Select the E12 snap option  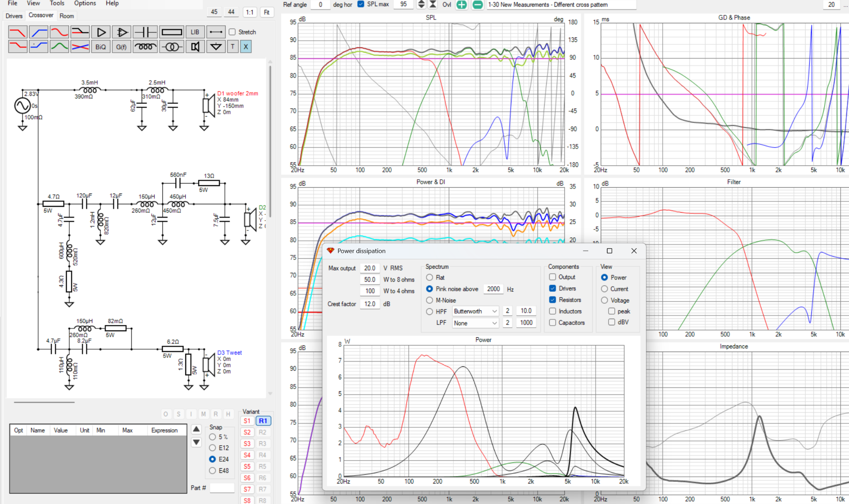point(212,448)
